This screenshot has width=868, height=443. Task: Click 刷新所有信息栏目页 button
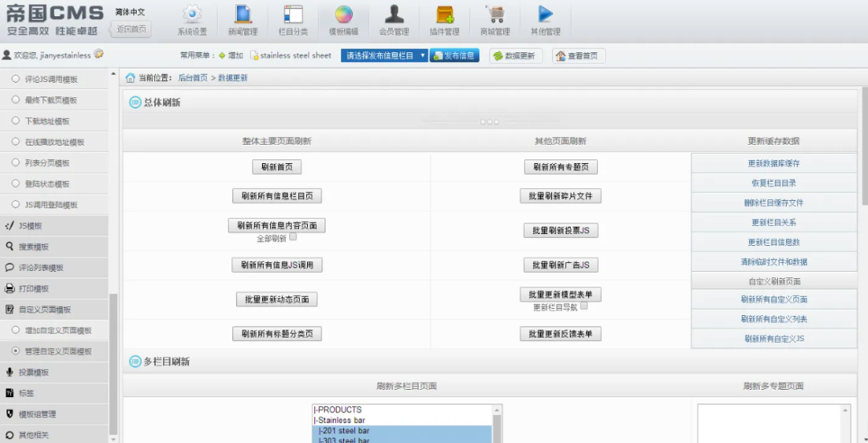(x=276, y=196)
